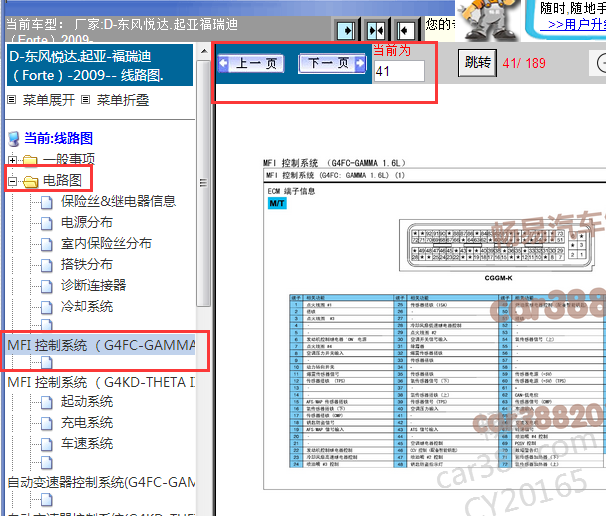The image size is (606, 516).
Task: Open 充电系统 page
Action: (x=87, y=422)
